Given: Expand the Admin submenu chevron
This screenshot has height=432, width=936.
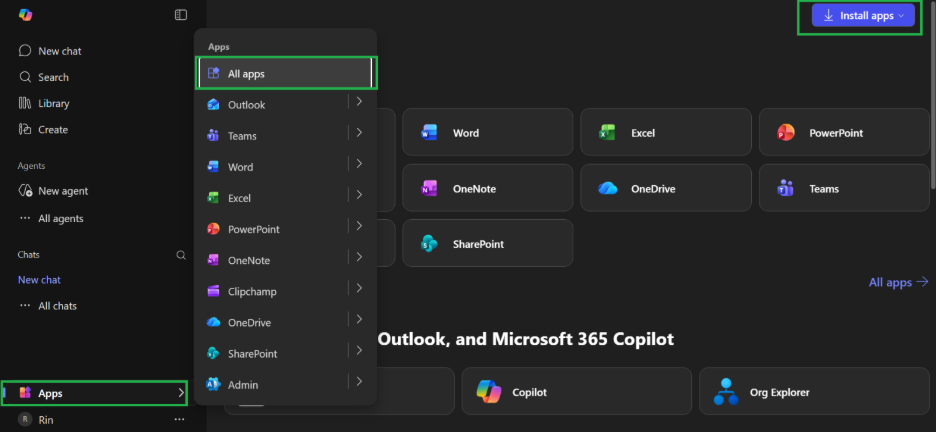Looking at the screenshot, I should (359, 381).
